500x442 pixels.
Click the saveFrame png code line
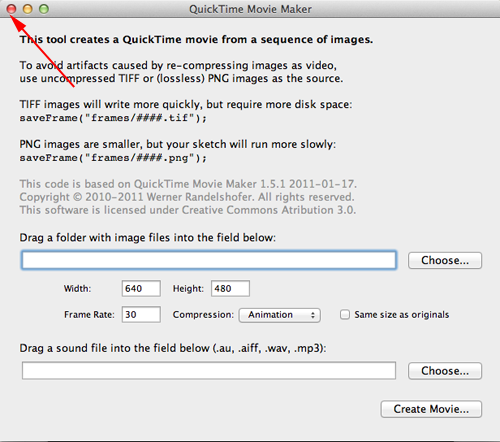pos(113,158)
